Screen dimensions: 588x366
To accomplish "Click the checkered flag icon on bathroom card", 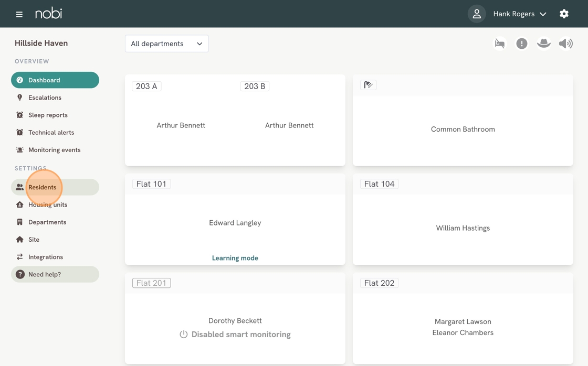I will (369, 85).
